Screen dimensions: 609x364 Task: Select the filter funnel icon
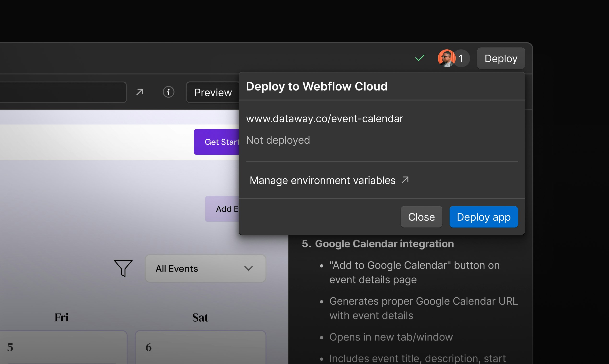pos(123,269)
